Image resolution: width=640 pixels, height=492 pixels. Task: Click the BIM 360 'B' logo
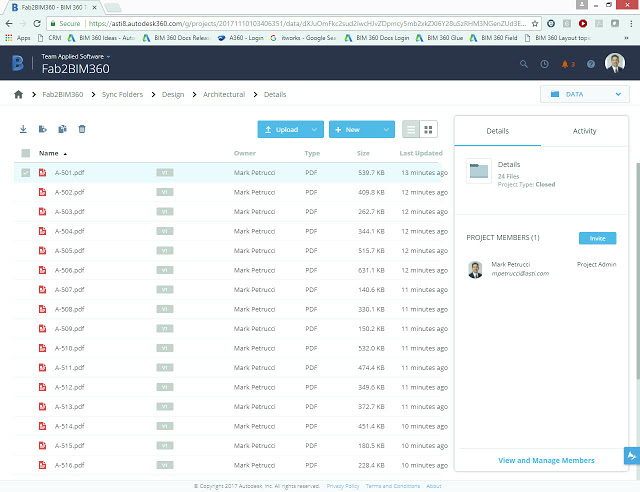pos(18,63)
